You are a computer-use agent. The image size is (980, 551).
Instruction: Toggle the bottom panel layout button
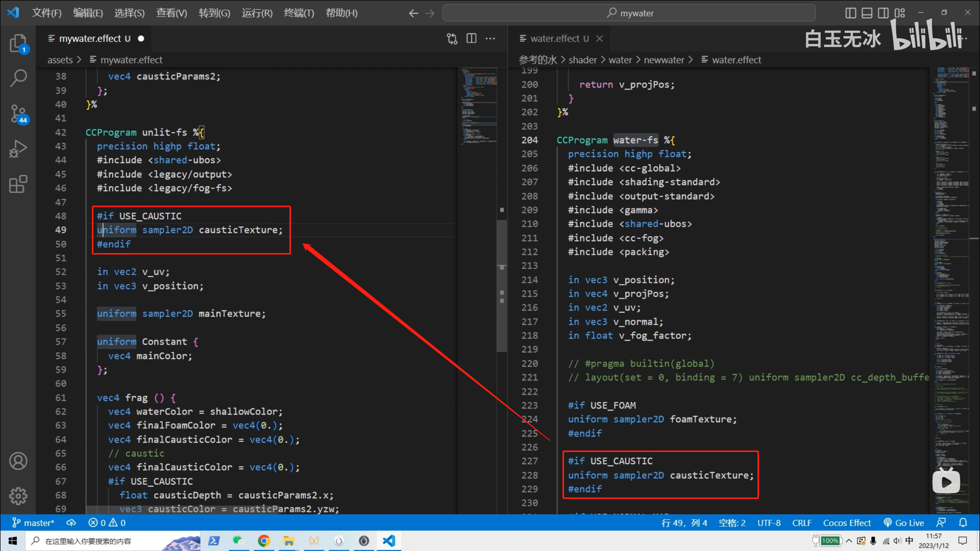[867, 13]
